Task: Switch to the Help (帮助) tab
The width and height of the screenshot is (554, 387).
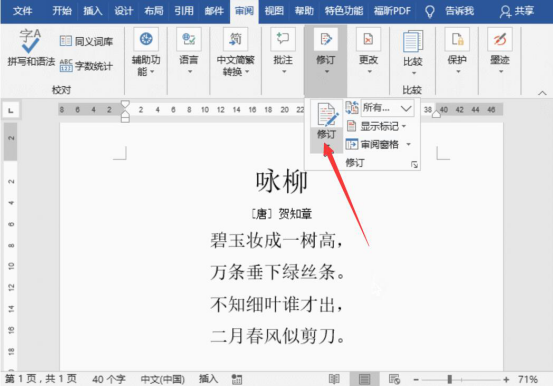Action: tap(304, 11)
